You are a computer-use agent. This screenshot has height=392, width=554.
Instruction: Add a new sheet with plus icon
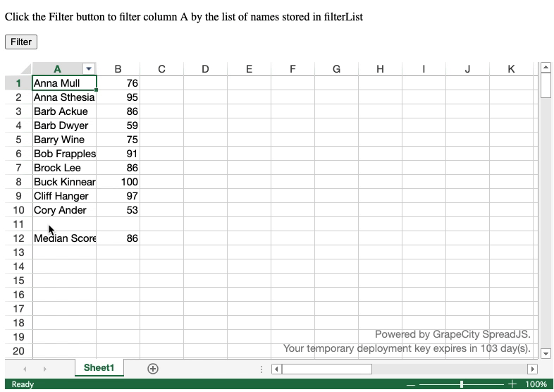coord(152,368)
